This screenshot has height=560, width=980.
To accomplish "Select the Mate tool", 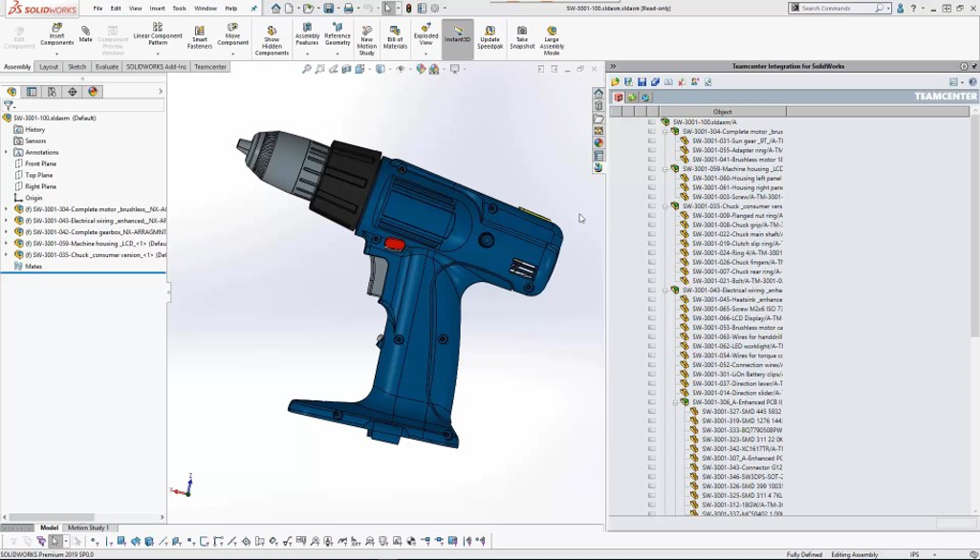I will tap(86, 34).
